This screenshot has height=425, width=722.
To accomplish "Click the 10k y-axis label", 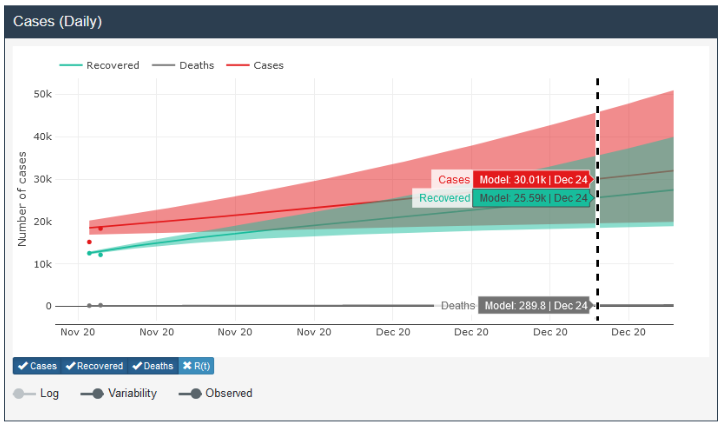I will tap(42, 264).
